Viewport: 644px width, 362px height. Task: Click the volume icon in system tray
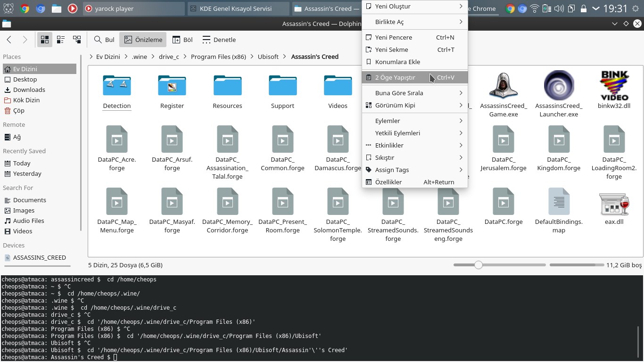[x=559, y=8]
